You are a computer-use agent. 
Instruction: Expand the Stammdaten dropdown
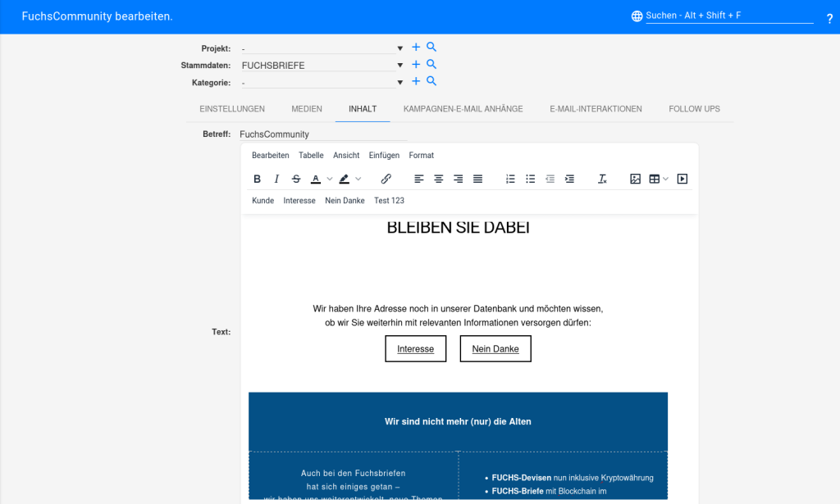[399, 66]
